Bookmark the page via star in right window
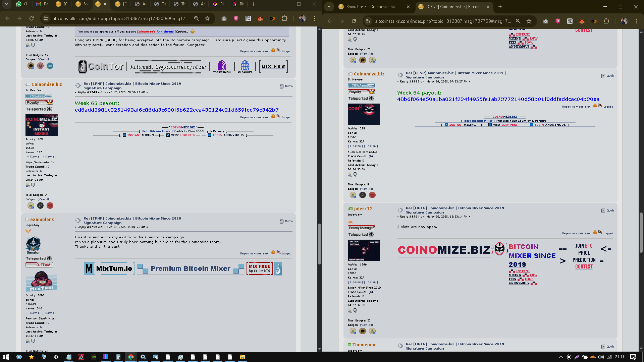Viewport: 644px width, 362px height. click(529, 21)
